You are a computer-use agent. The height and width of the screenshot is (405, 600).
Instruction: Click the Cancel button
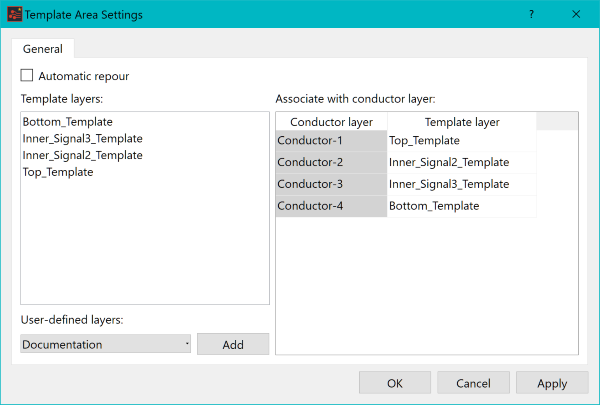click(x=473, y=383)
